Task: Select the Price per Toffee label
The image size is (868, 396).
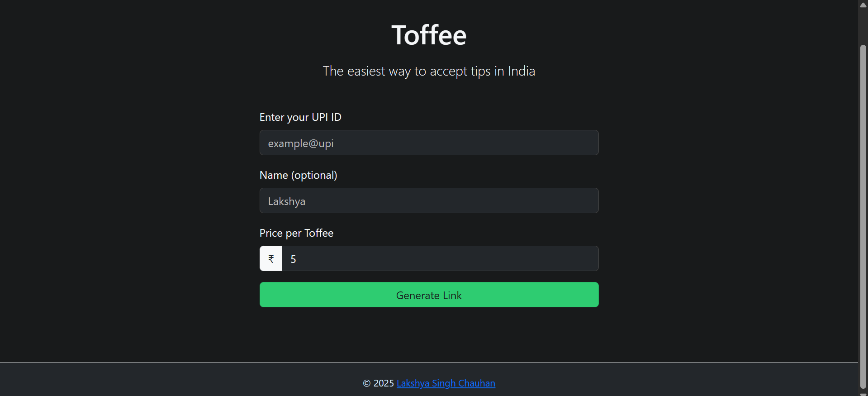Action: point(296,233)
